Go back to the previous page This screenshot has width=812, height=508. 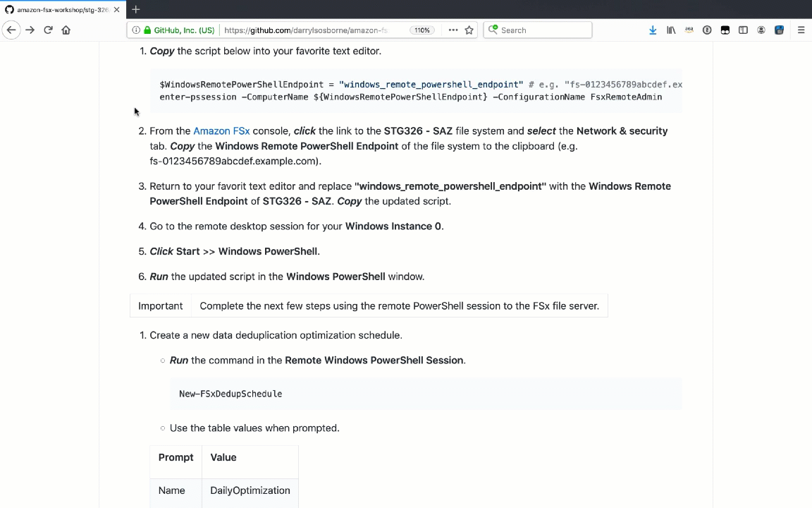(11, 30)
